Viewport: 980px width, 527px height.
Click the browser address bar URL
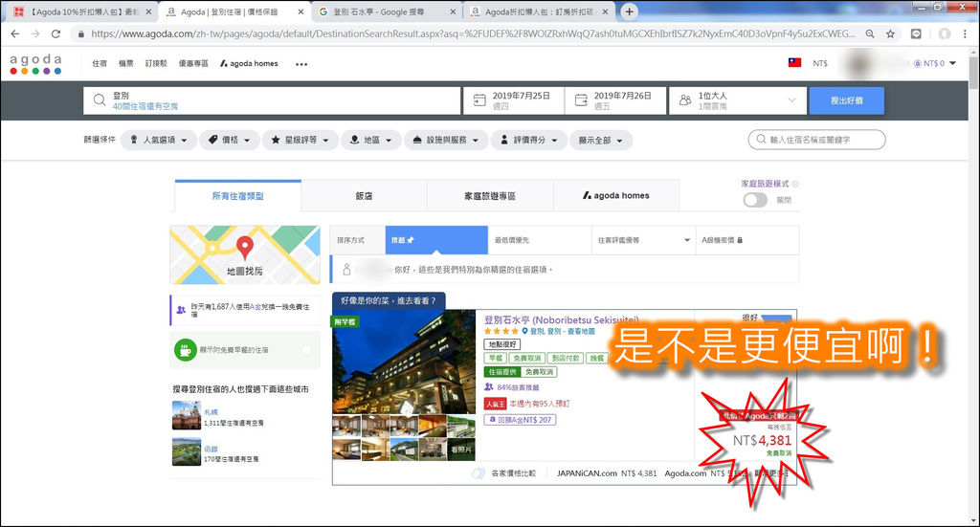[473, 33]
